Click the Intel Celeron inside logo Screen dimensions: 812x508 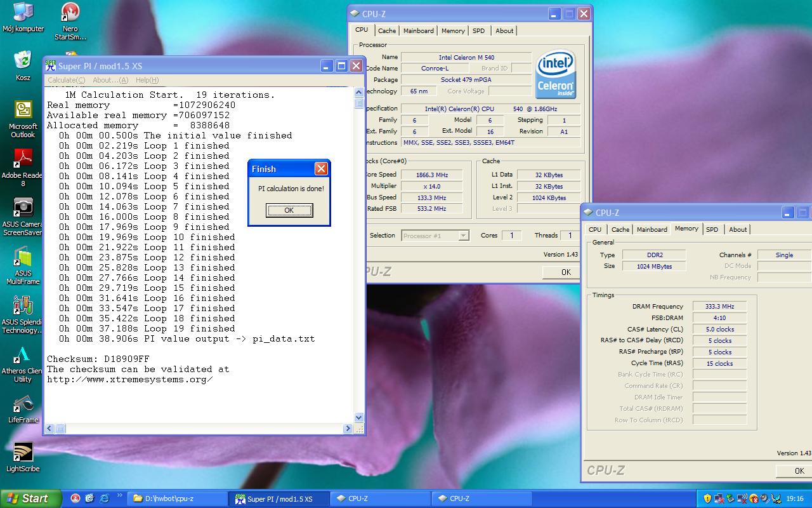tap(555, 75)
